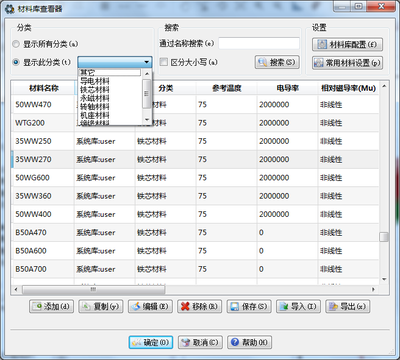Export materials with 导出 button

coord(348,306)
